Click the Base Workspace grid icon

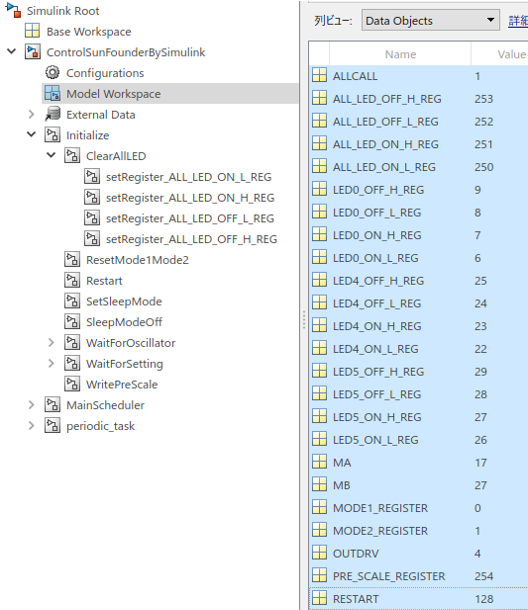pos(32,31)
